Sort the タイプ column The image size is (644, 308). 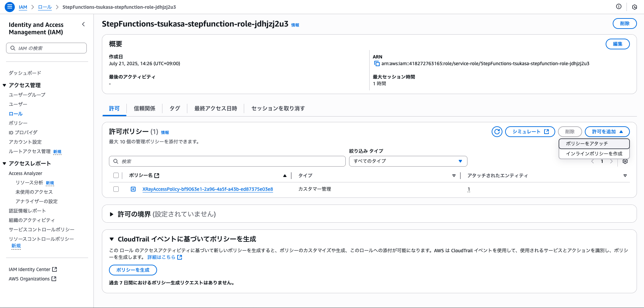click(454, 175)
